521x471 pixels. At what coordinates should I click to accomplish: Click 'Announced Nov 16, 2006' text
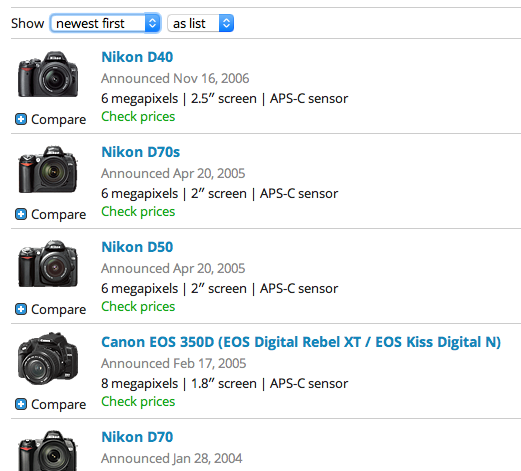click(175, 78)
